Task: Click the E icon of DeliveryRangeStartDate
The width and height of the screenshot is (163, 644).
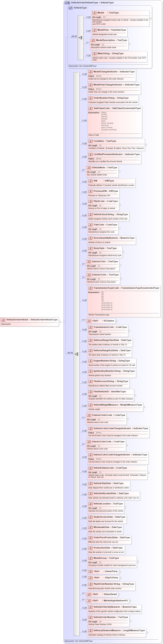Action: 90,340
